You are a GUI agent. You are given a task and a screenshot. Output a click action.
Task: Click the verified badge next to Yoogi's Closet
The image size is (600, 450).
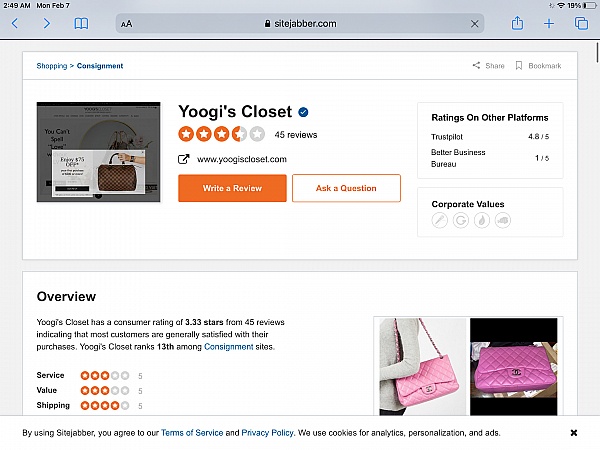[x=303, y=112]
